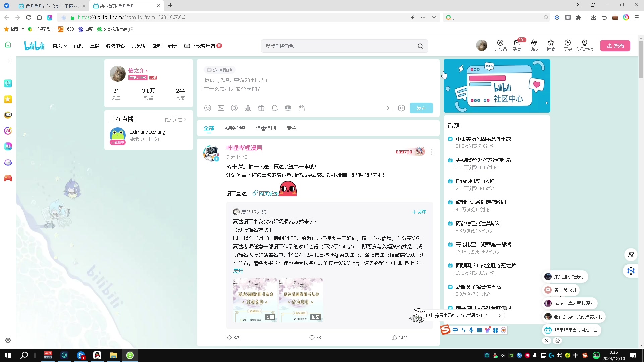Switch to the 专栏 tab
644x362 pixels.
(x=291, y=128)
